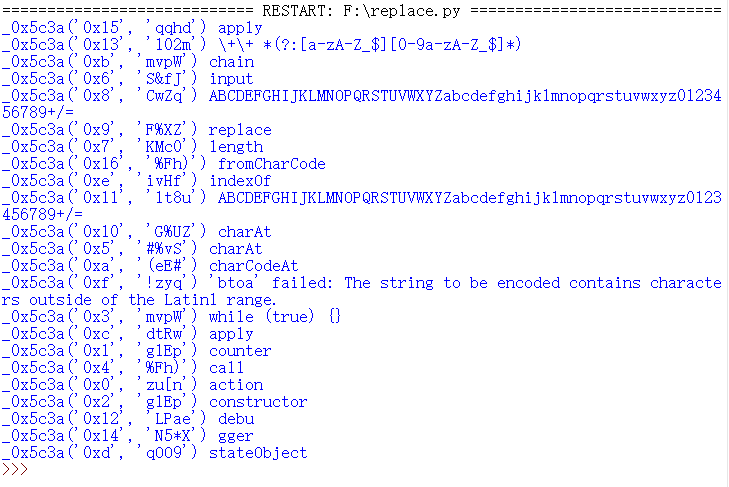Click the 'call' output text
The width and height of the screenshot is (729, 487).
[x=227, y=368]
